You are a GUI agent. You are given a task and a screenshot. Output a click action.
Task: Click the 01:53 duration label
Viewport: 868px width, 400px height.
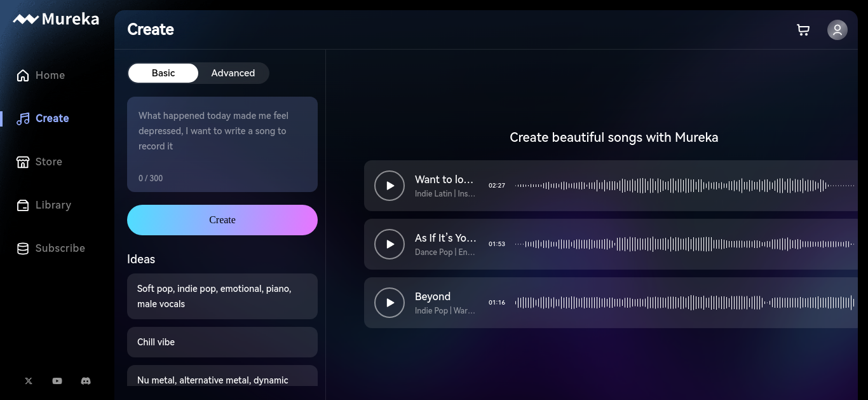pyautogui.click(x=497, y=244)
